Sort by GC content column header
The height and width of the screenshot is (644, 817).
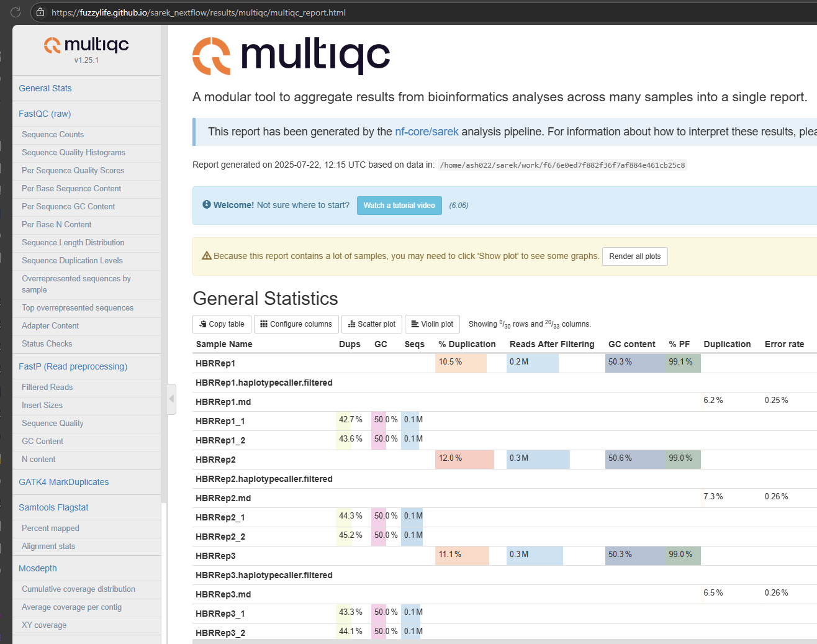[x=632, y=344]
